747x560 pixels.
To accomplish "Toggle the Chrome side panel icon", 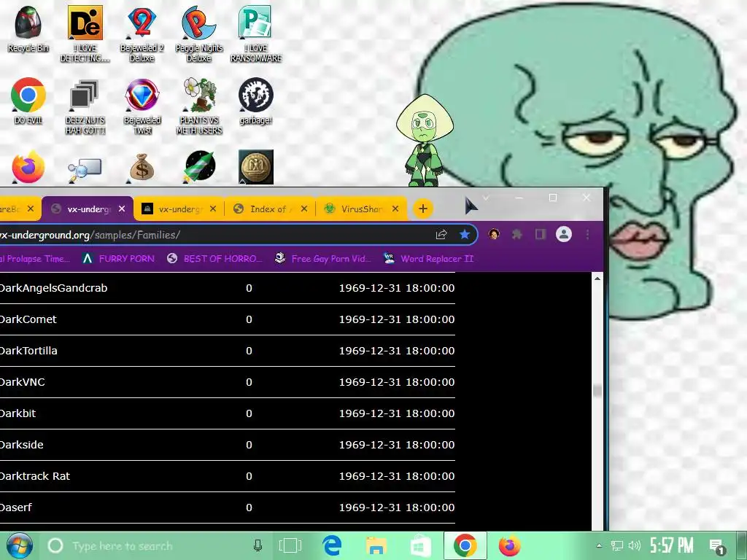I will coord(541,234).
